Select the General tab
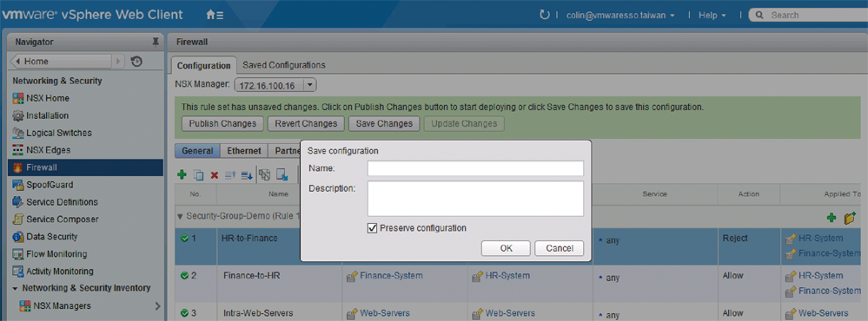 (197, 151)
